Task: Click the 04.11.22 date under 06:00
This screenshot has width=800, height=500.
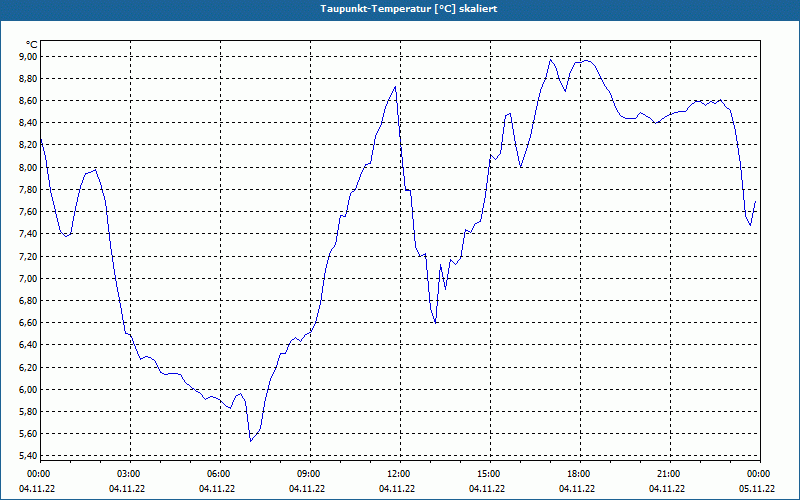Action: pyautogui.click(x=217, y=489)
